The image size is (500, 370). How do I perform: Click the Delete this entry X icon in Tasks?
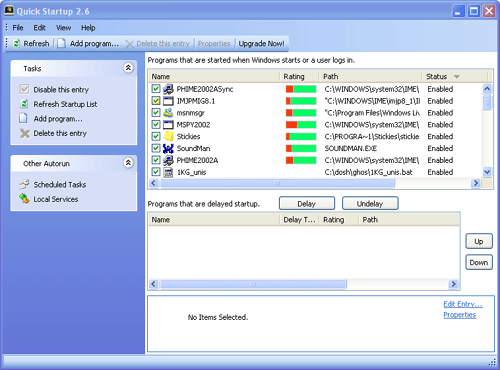coord(25,133)
